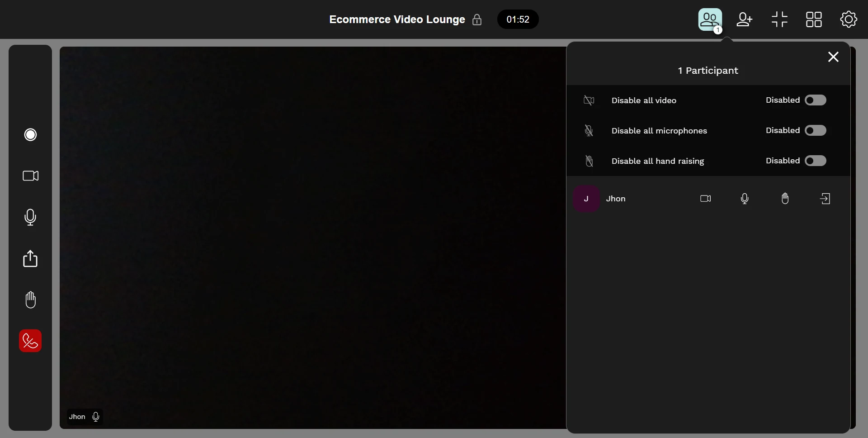Mute Jhon's microphone in participant row
The image size is (868, 438).
pyautogui.click(x=745, y=199)
